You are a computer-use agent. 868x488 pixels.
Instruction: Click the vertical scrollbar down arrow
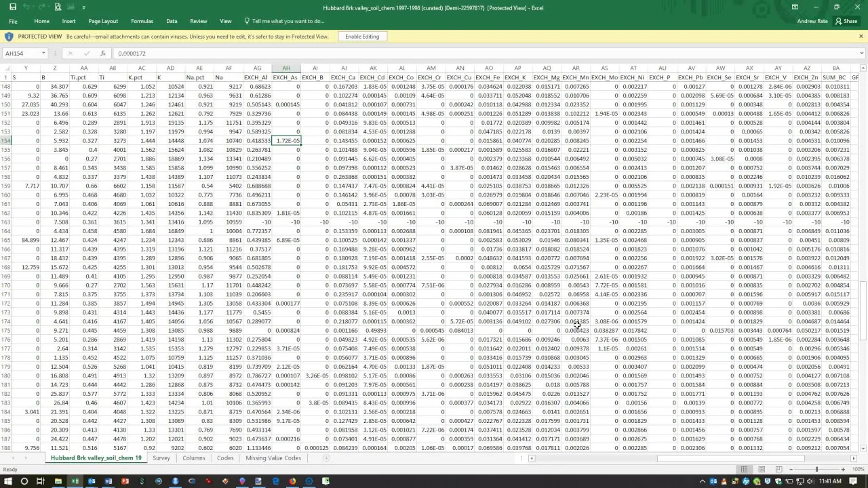[863, 449]
